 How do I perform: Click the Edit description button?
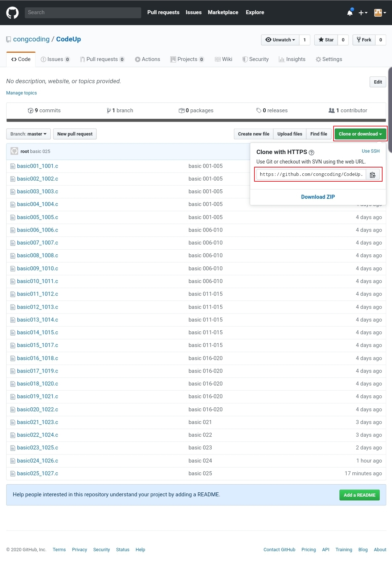[x=378, y=82]
